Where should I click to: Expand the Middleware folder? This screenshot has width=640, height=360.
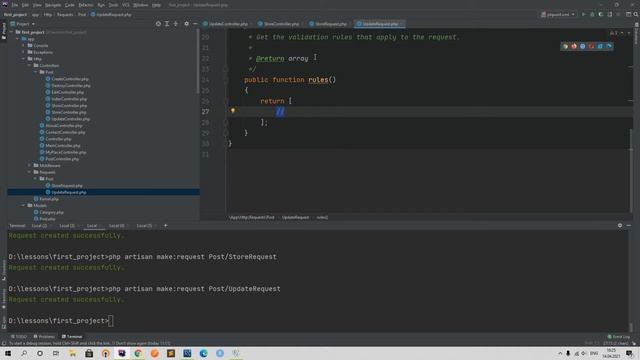(30, 165)
